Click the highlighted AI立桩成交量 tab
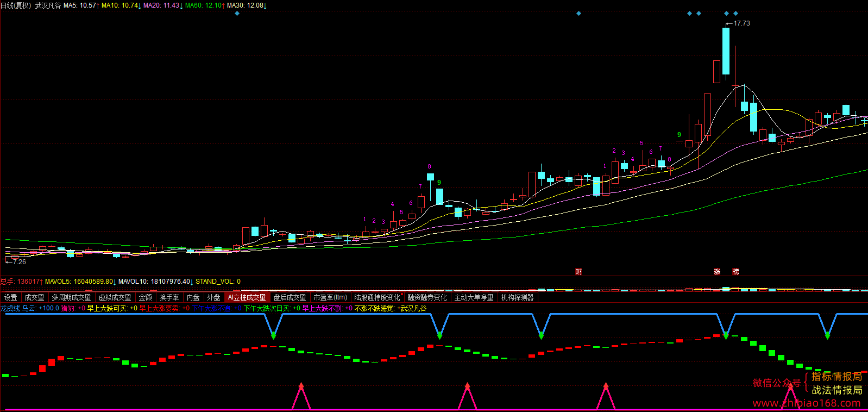 tap(247, 297)
